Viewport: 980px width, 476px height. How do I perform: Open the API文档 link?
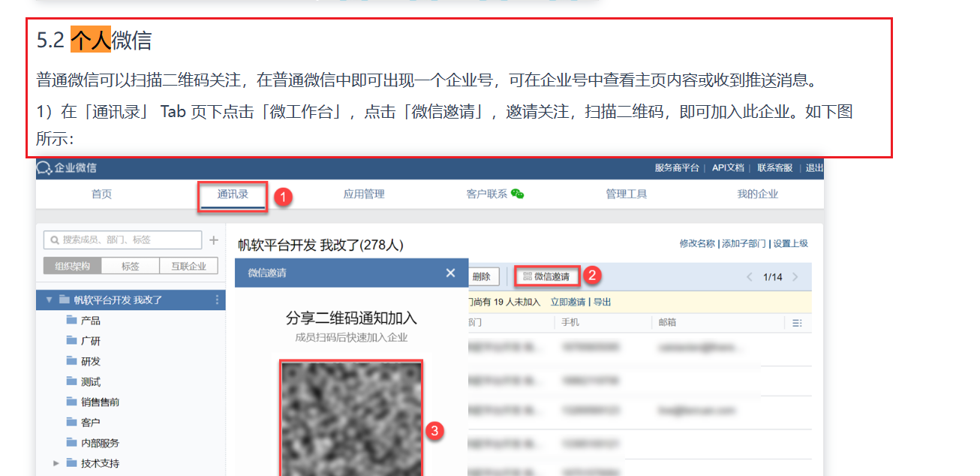point(728,167)
